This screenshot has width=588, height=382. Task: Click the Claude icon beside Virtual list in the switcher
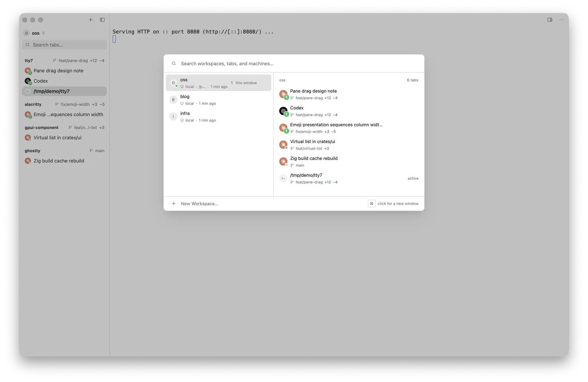283,145
